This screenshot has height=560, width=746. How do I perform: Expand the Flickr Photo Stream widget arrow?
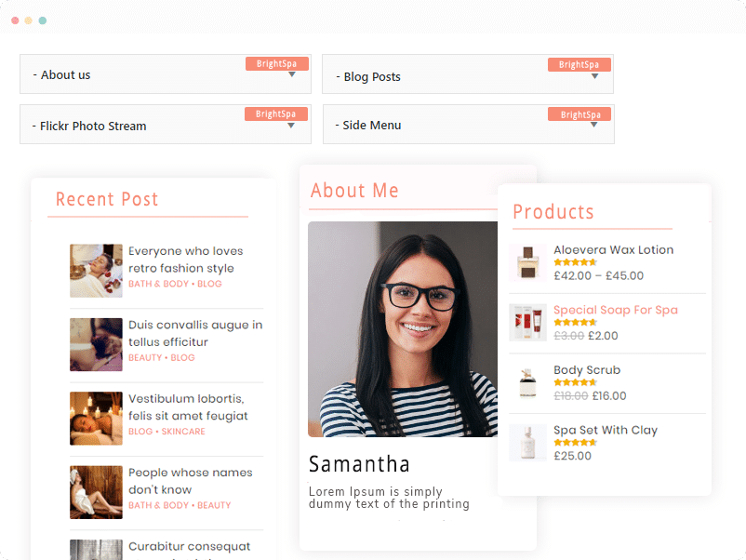tap(291, 126)
